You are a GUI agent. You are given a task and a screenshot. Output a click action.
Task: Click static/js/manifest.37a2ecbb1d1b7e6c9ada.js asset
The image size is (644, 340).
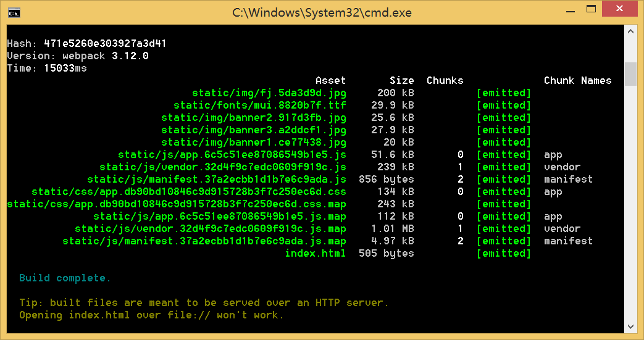[x=217, y=179]
